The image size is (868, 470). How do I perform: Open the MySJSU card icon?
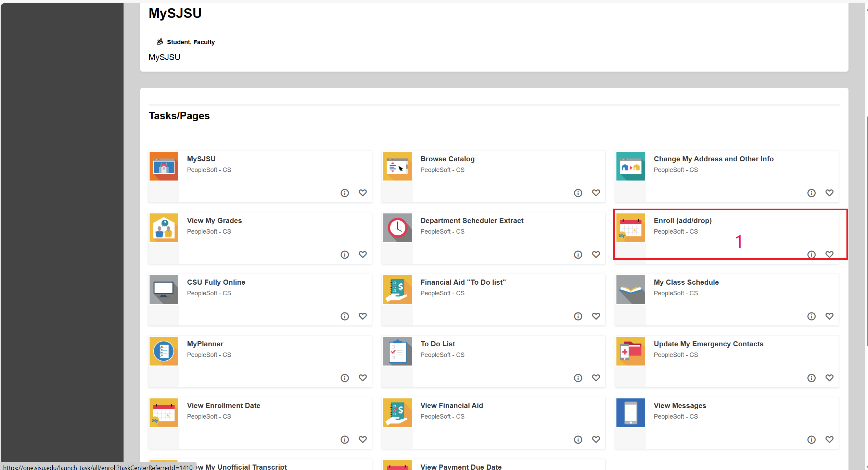tap(164, 166)
